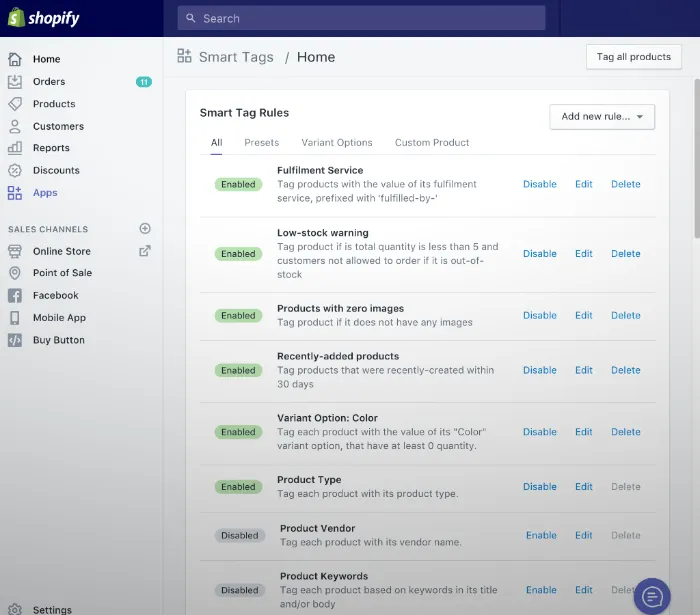This screenshot has height=615, width=700.
Task: Open the Products tag icon
Action: click(x=15, y=104)
